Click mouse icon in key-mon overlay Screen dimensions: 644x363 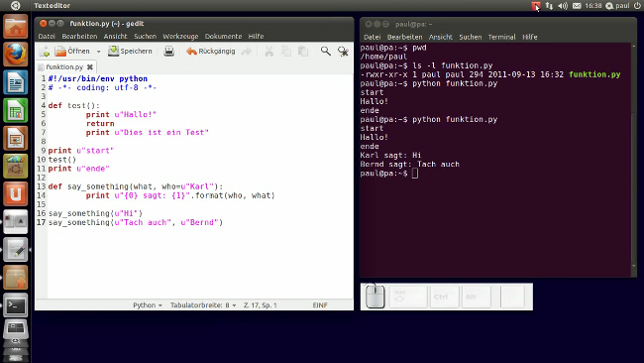point(375,297)
